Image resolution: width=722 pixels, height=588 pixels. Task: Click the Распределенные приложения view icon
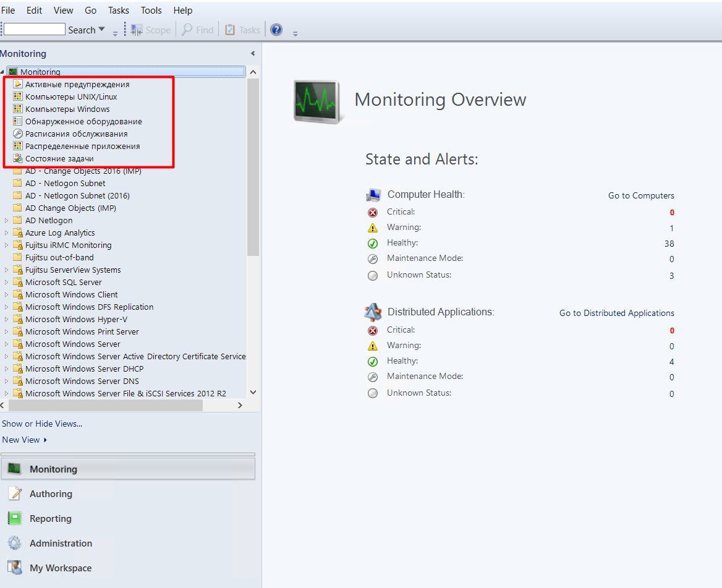click(18, 146)
